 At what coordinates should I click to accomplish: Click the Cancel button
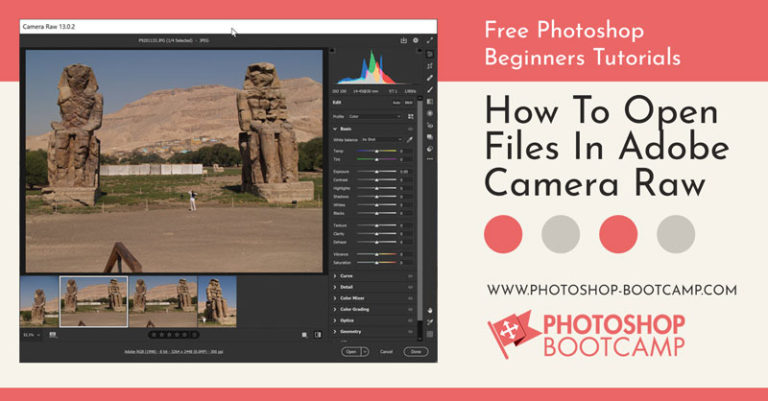[386, 352]
